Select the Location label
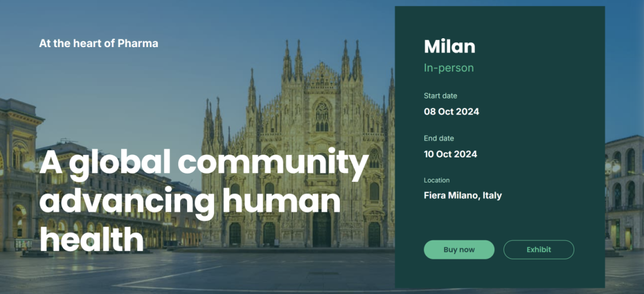 coord(436,180)
